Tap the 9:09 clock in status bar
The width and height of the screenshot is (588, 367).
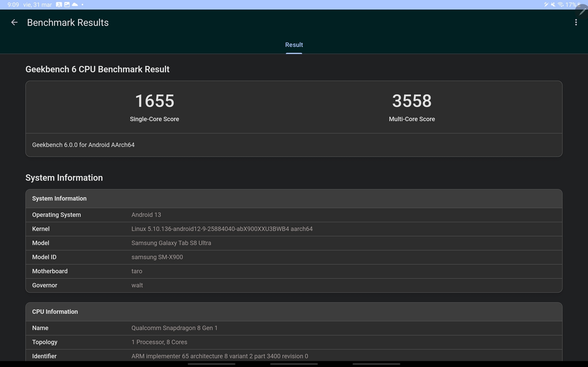click(x=13, y=5)
